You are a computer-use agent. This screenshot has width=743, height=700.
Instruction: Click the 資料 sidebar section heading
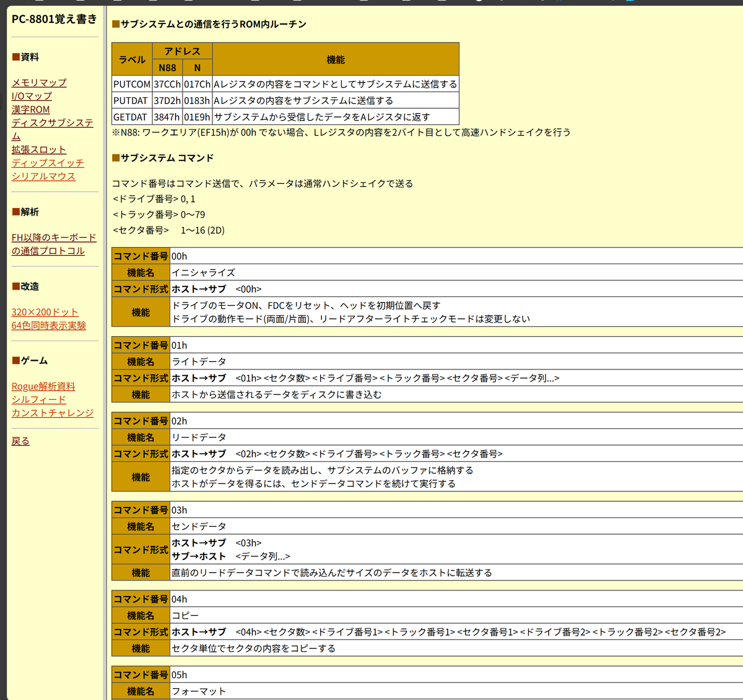(x=25, y=57)
